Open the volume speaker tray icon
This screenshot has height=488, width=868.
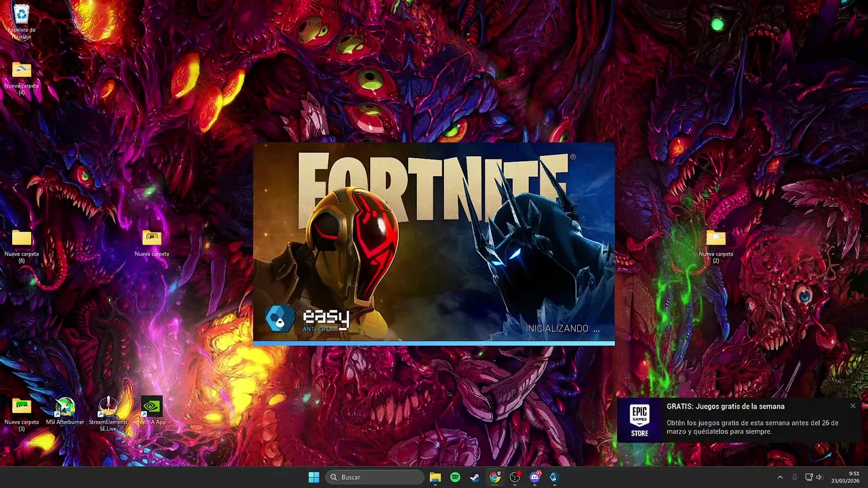coord(819,477)
